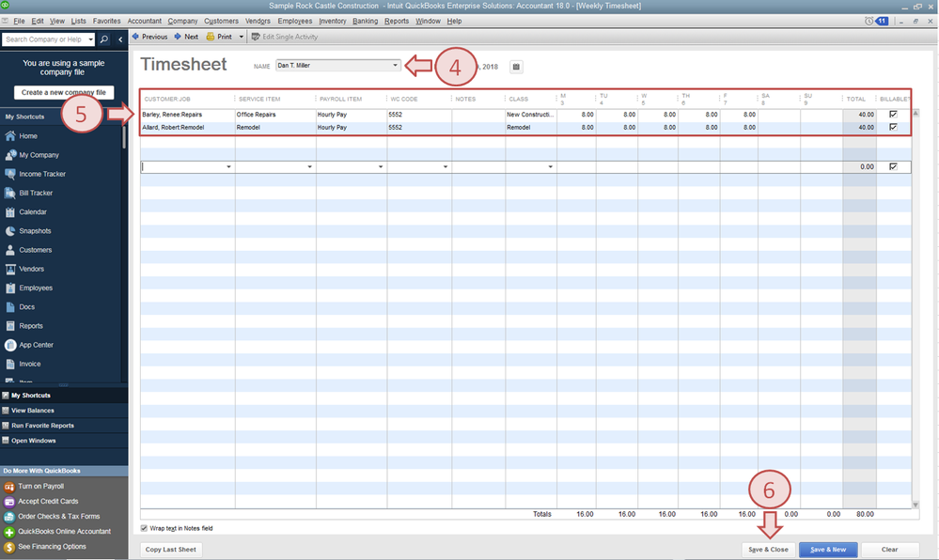Open the Employees menu
Screen dimensions: 939x560
coord(294,21)
